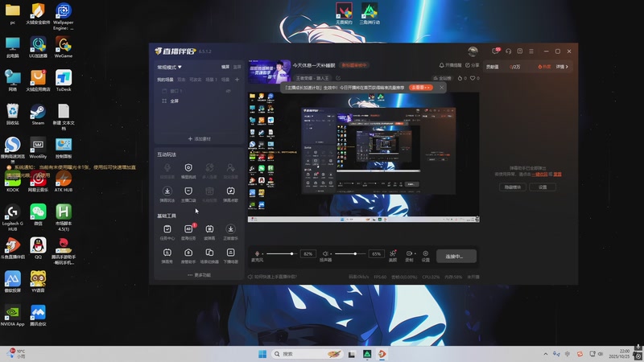Click the 82% microphone volume field
The width and height of the screenshot is (644, 362).
[308, 253]
